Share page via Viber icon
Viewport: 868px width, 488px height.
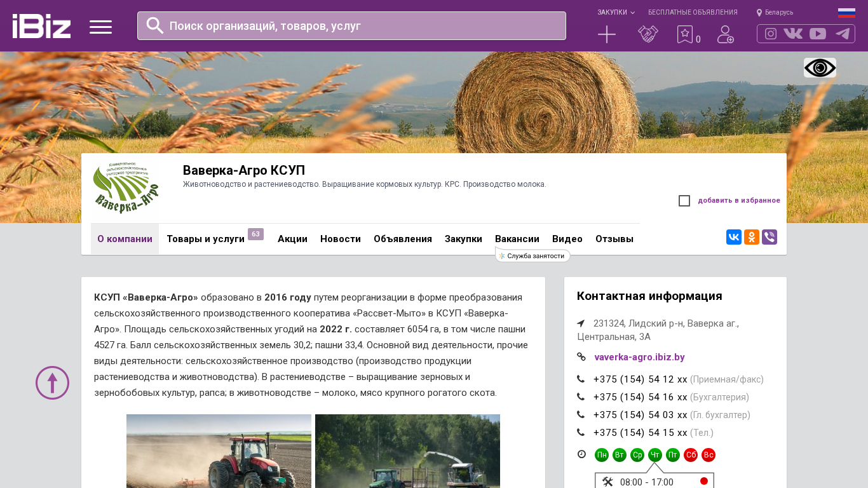pyautogui.click(x=770, y=237)
